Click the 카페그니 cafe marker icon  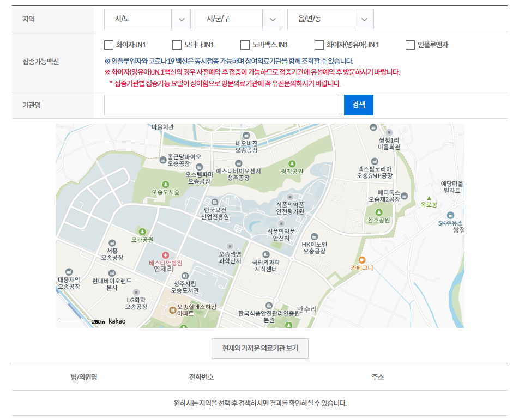pyautogui.click(x=361, y=260)
